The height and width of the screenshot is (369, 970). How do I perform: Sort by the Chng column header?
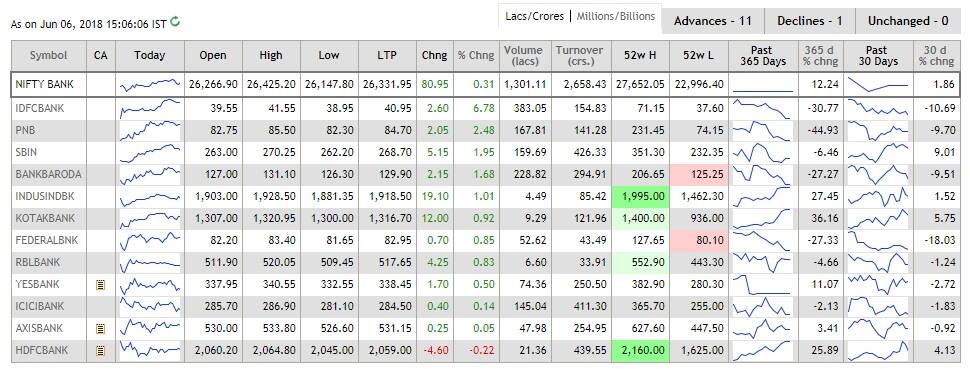pos(434,55)
